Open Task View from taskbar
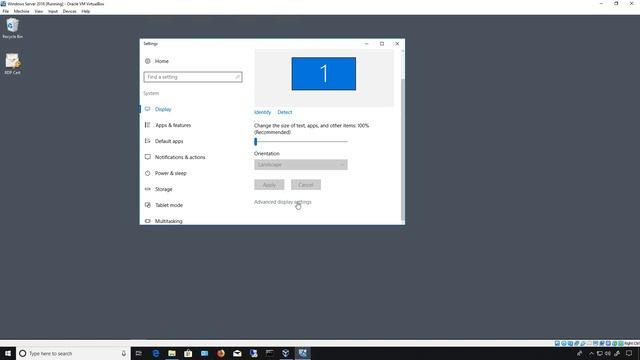Image resolution: width=640 pixels, height=360 pixels. (139, 353)
